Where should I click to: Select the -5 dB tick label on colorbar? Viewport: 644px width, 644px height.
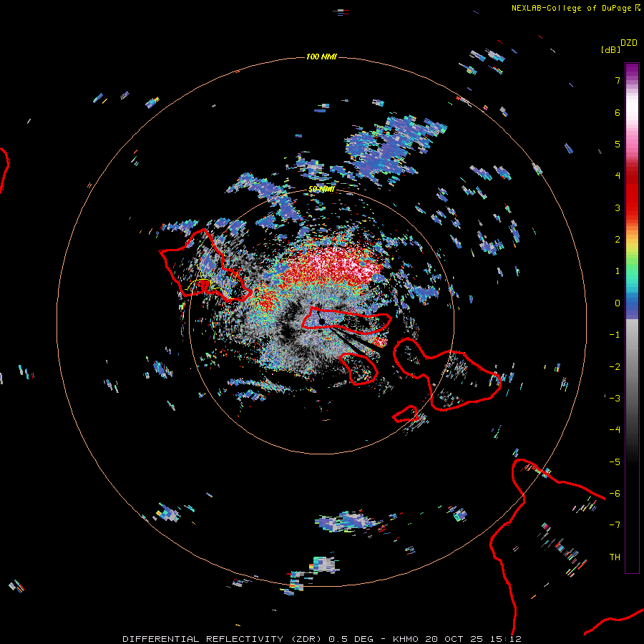pyautogui.click(x=615, y=462)
